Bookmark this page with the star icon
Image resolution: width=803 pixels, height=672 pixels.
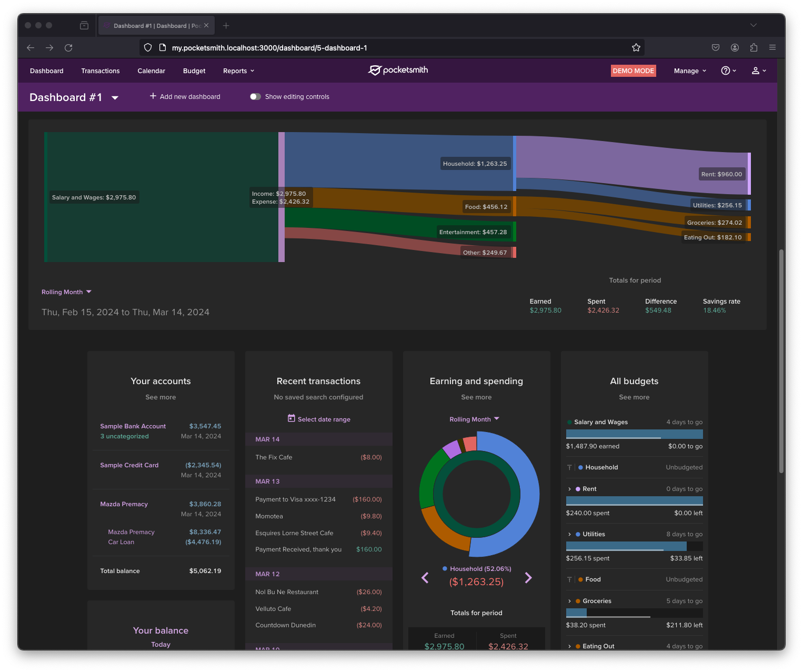pyautogui.click(x=636, y=48)
